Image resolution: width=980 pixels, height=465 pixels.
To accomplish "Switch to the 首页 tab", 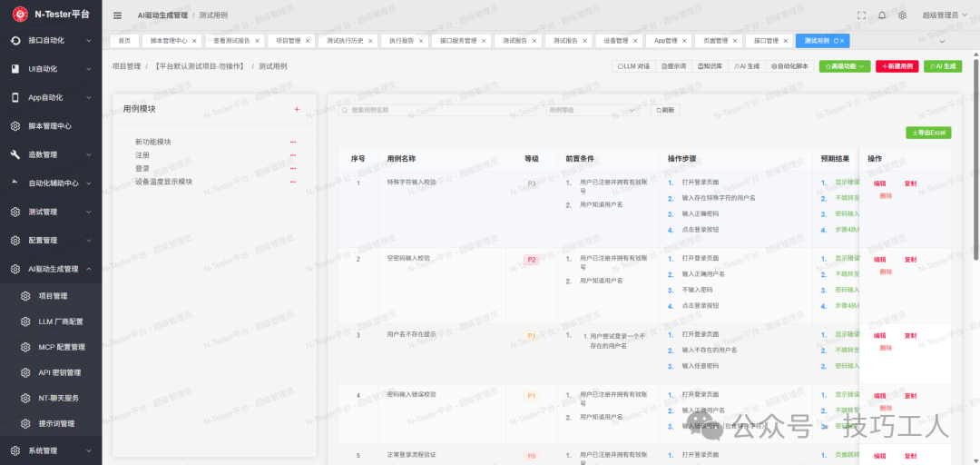I will click(x=124, y=41).
